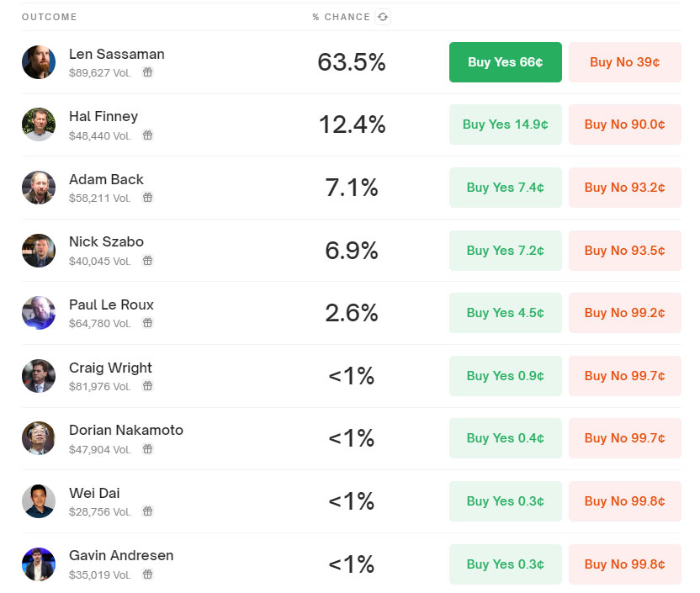Image resolution: width=700 pixels, height=593 pixels.
Task: Choose Buy No 99.7¢ for Dorian Nakamoto
Action: [625, 438]
